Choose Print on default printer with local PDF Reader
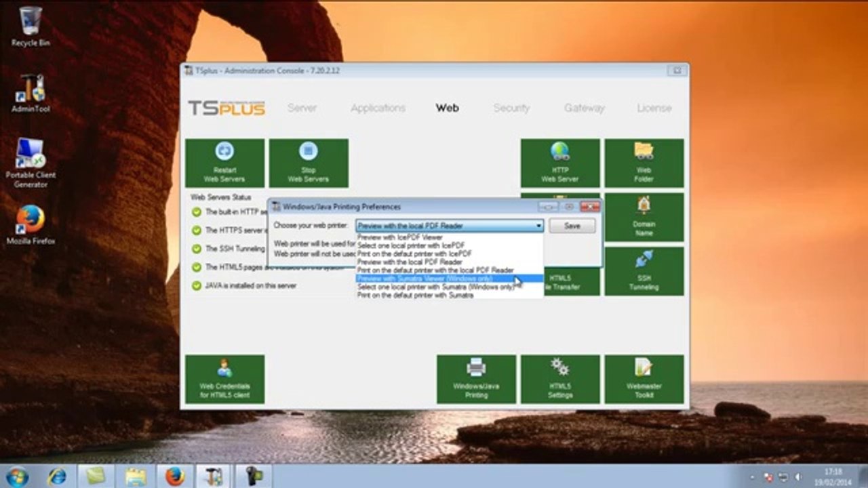This screenshot has height=488, width=868. coord(450,270)
